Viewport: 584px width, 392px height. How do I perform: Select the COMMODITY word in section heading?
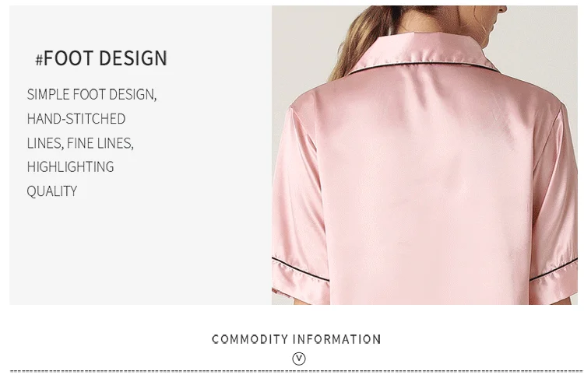[249, 339]
